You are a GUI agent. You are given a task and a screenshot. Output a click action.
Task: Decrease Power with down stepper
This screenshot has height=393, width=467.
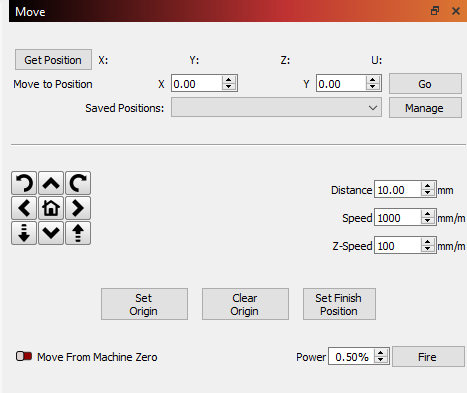click(x=381, y=360)
